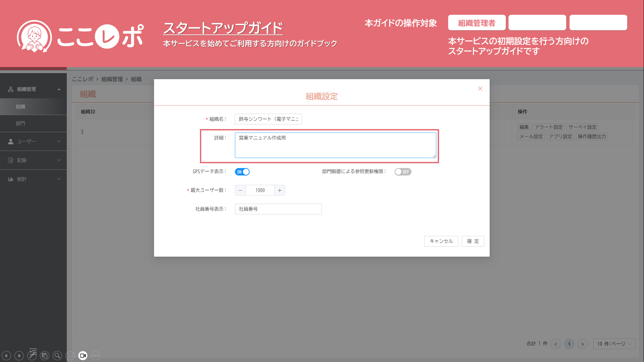Expand the ユーザー sidebar menu
Screen dimensions: 644x362
(34, 141)
